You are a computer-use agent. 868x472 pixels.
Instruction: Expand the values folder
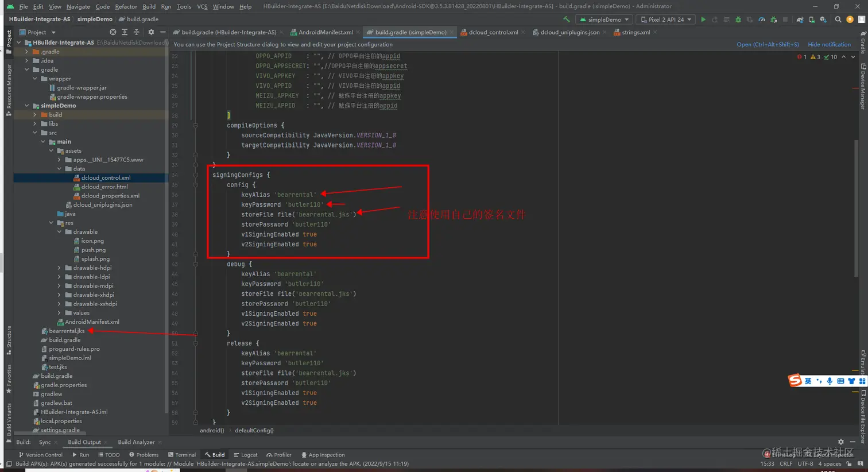pos(59,313)
